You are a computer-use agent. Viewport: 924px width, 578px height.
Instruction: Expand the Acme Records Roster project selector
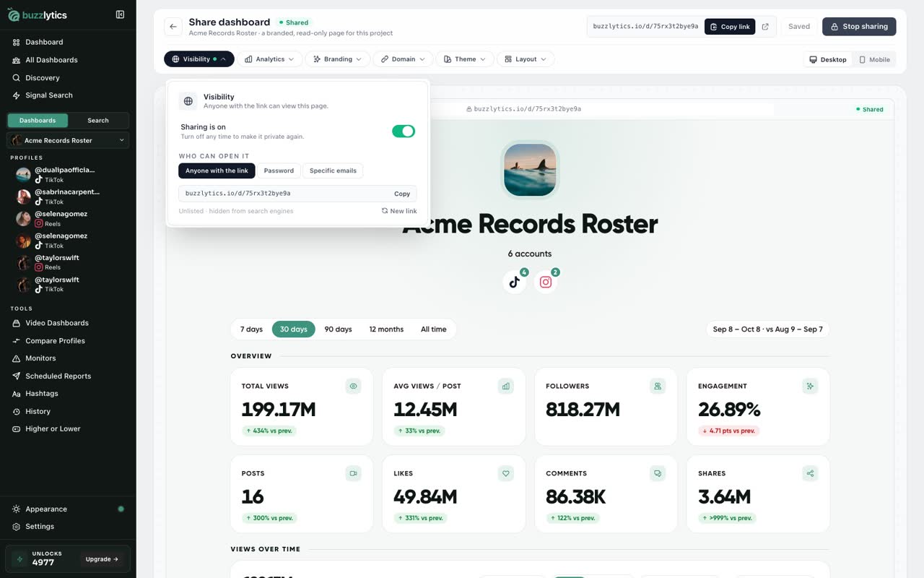pos(68,140)
